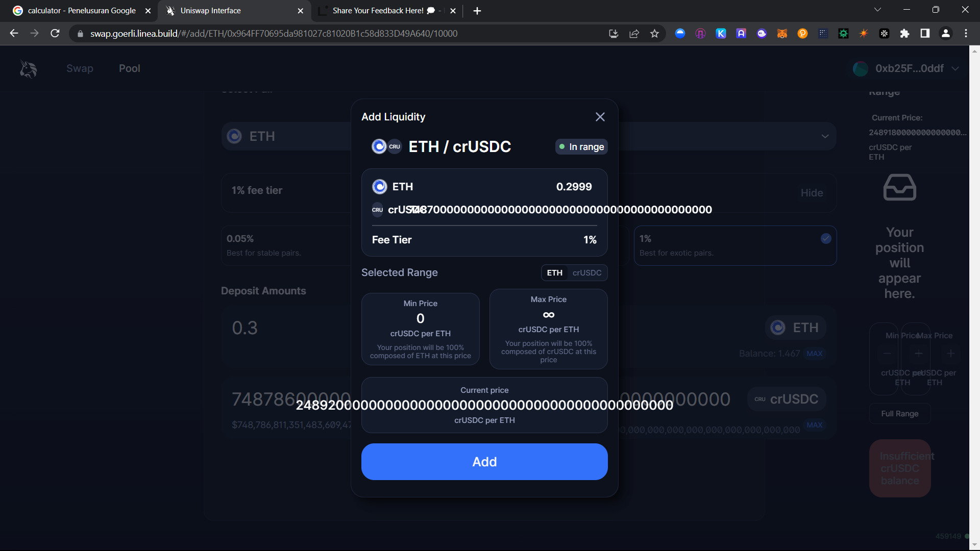Open MetaMask fox extension

click(781, 34)
